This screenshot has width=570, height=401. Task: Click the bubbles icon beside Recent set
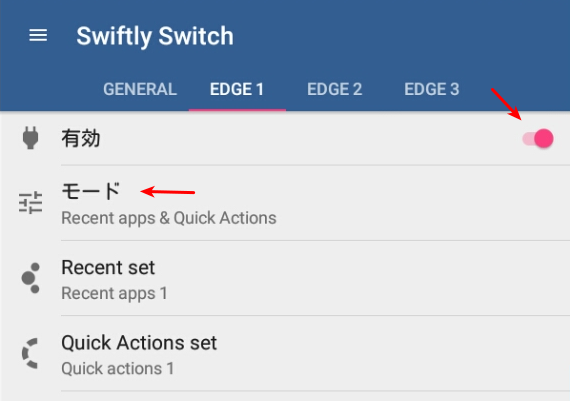tap(31, 278)
